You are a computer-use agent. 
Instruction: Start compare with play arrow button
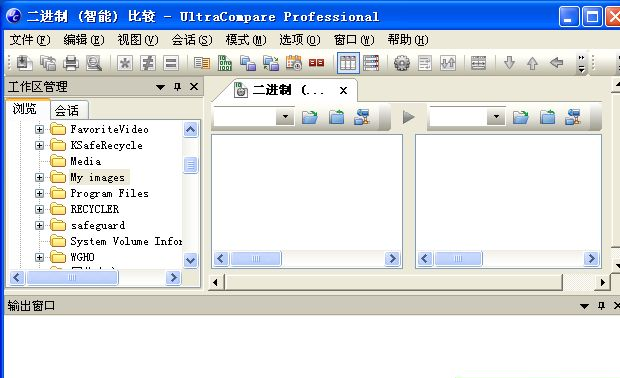click(x=408, y=117)
